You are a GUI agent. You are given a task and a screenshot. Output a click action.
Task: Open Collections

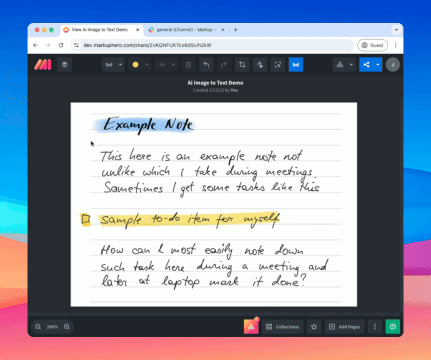coord(283,327)
